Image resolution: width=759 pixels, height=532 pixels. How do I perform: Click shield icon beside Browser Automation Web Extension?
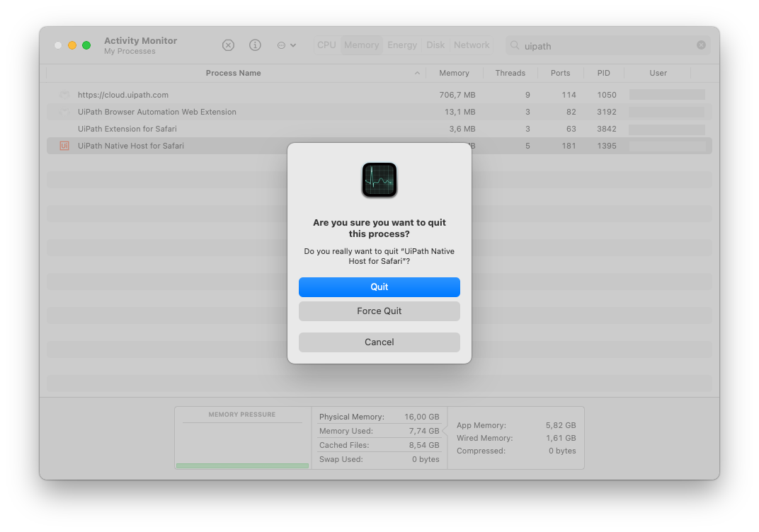64,112
